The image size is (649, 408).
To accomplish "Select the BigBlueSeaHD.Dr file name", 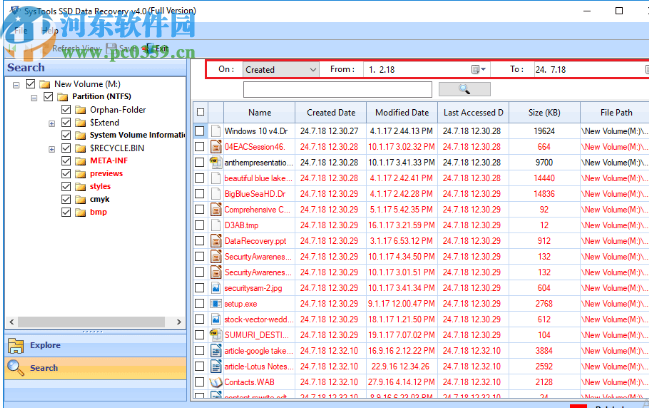I will click(x=255, y=194).
